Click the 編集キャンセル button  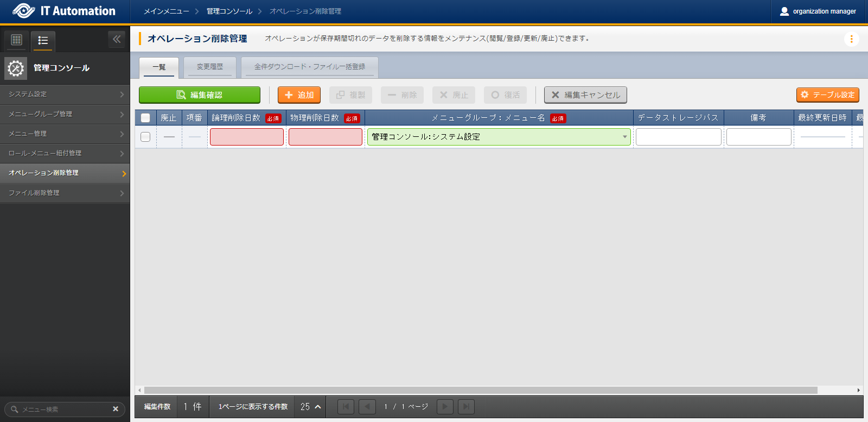pos(585,95)
